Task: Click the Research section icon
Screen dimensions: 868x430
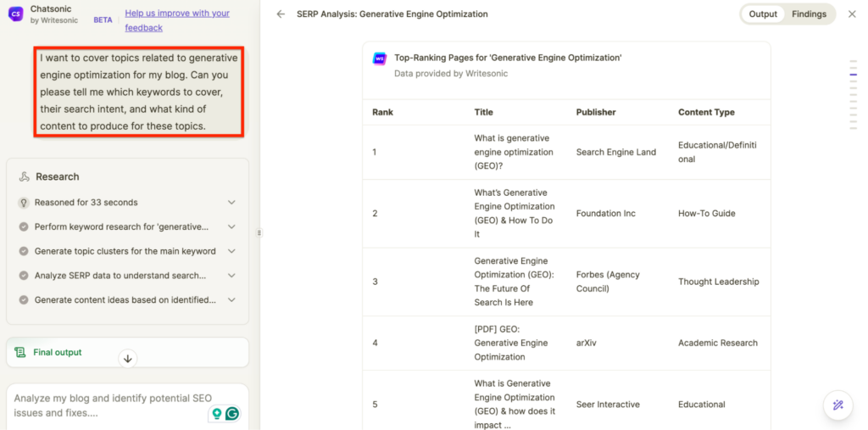Action: click(x=24, y=176)
